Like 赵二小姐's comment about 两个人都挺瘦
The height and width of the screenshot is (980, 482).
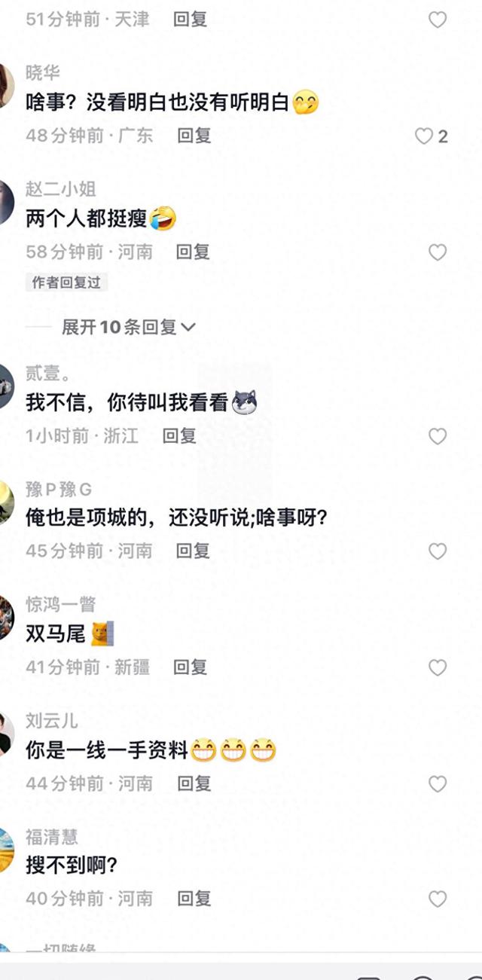coord(438,252)
